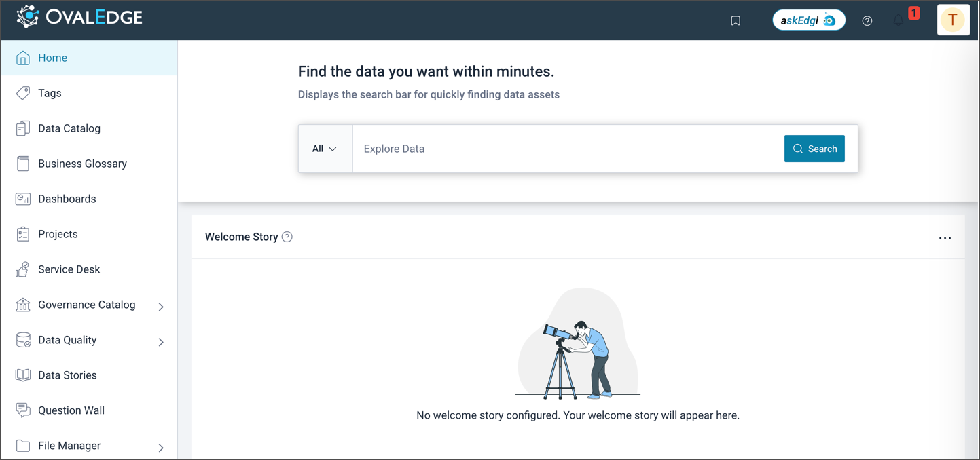
Task: Click the Search button
Action: point(814,149)
